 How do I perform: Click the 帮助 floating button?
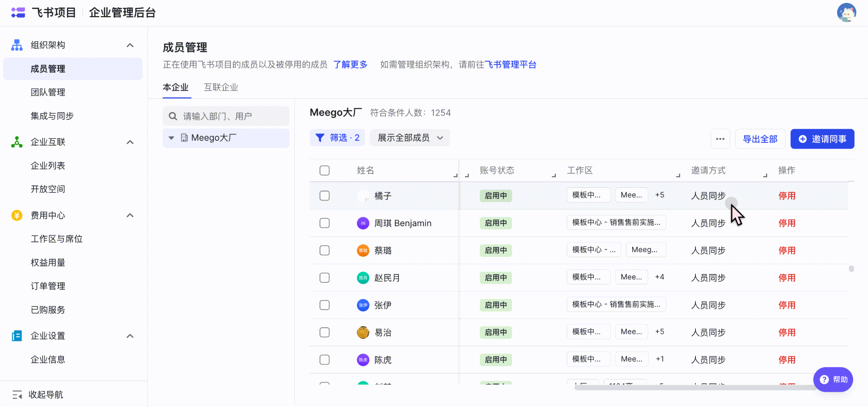833,380
